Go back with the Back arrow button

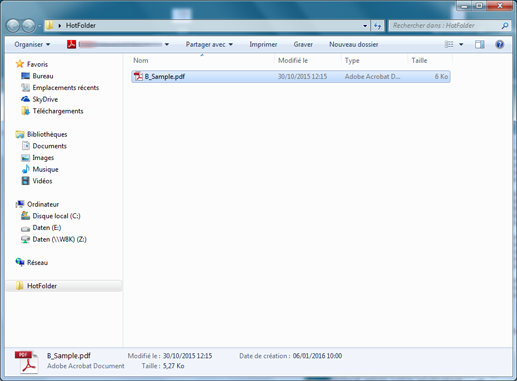[x=13, y=26]
